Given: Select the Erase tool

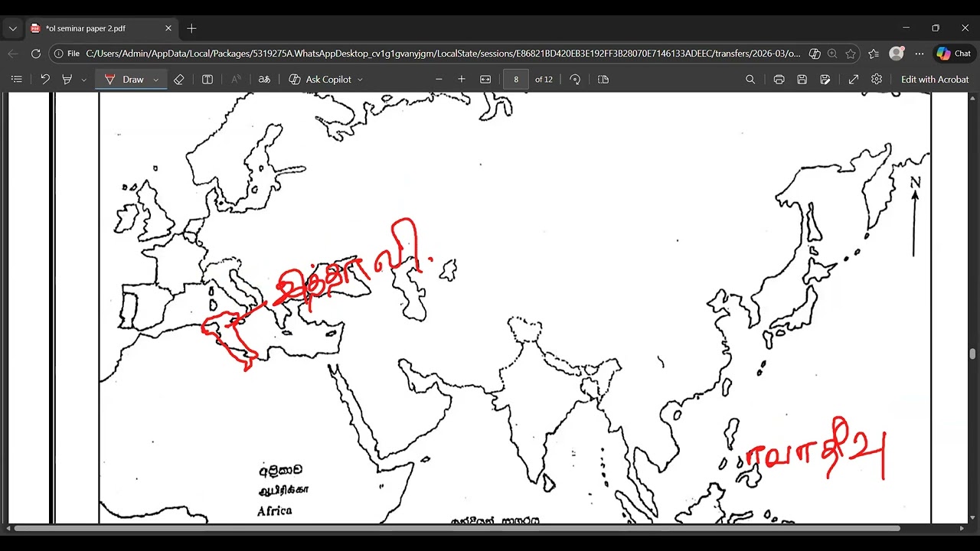Looking at the screenshot, I should (x=179, y=80).
